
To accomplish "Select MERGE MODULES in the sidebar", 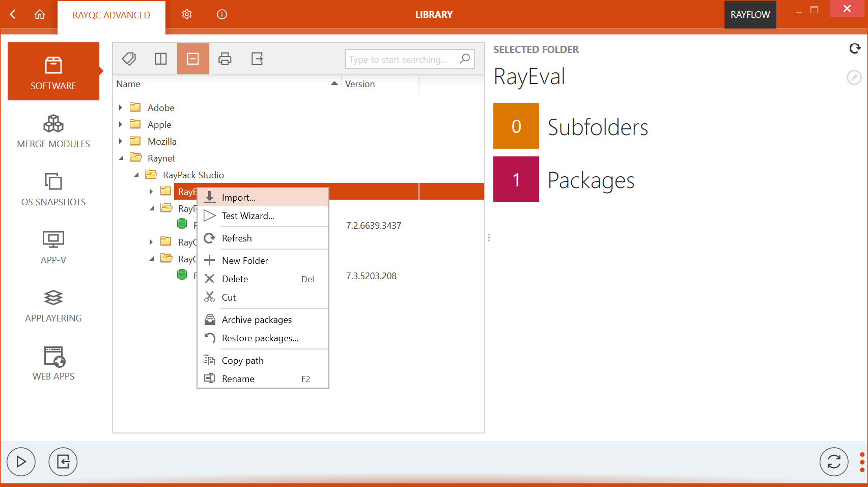I will [x=53, y=131].
